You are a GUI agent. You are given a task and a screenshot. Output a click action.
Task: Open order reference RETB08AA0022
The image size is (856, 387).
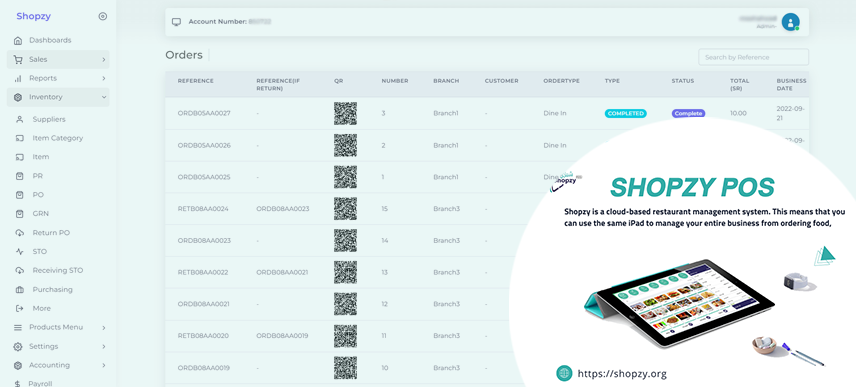click(203, 272)
